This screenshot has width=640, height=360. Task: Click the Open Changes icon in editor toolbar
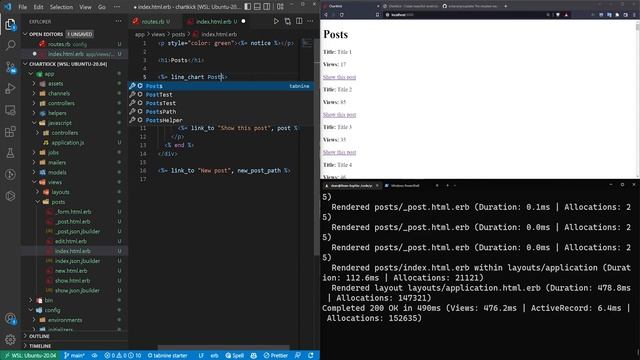[287, 21]
